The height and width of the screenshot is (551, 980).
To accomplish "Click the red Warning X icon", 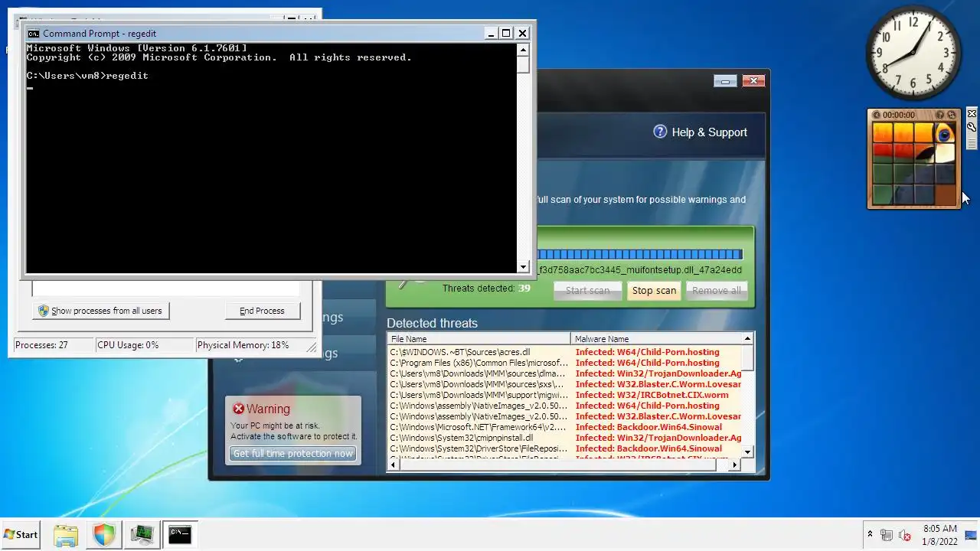I will point(238,409).
